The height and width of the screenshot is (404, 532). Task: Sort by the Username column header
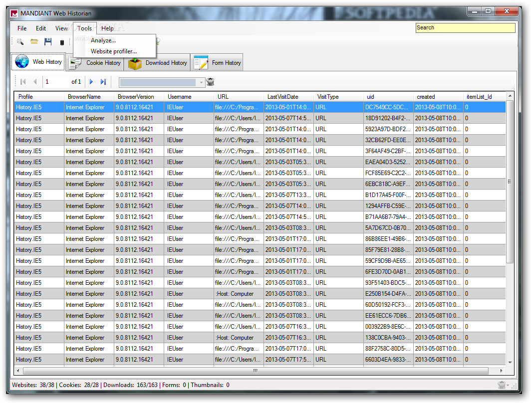click(189, 97)
